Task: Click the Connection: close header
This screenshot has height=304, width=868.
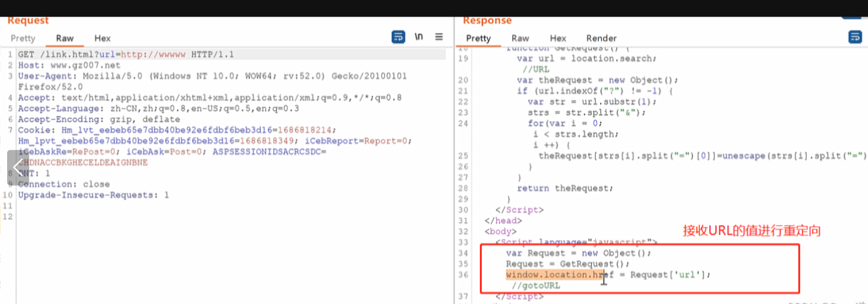Action: [64, 184]
